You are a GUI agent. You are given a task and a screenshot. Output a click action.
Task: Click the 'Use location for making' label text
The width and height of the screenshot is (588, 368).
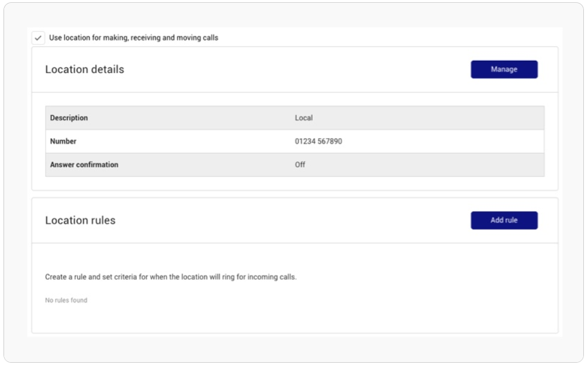tap(133, 38)
